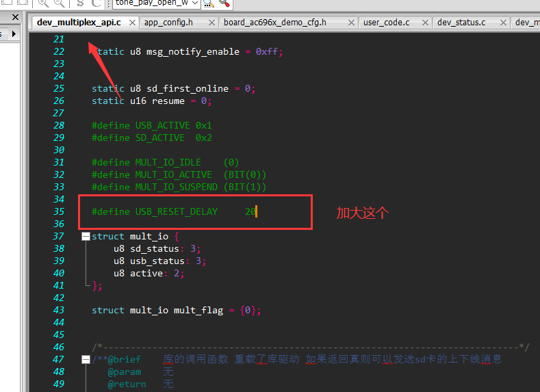Click the mult_flag variable on line 43
The width and height of the screenshot is (540, 392).
coord(198,311)
